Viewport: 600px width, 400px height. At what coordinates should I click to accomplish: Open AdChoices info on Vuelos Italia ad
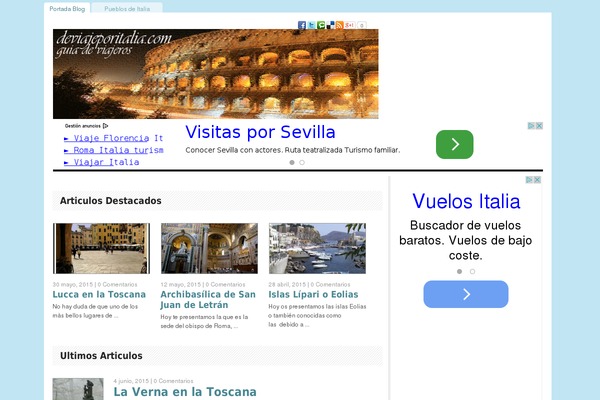[x=529, y=180]
